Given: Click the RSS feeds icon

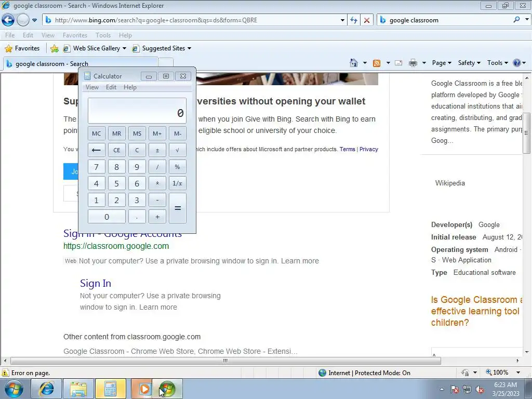Looking at the screenshot, I should tap(376, 63).
